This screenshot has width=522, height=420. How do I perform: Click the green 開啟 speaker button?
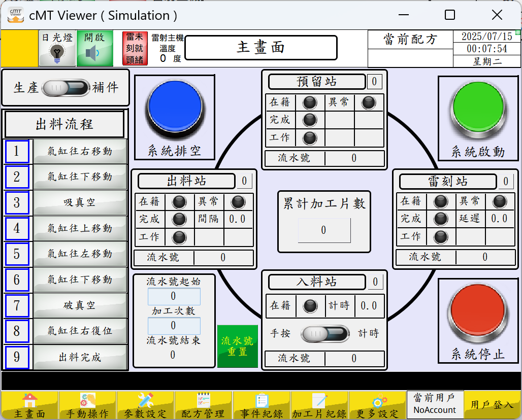95,48
